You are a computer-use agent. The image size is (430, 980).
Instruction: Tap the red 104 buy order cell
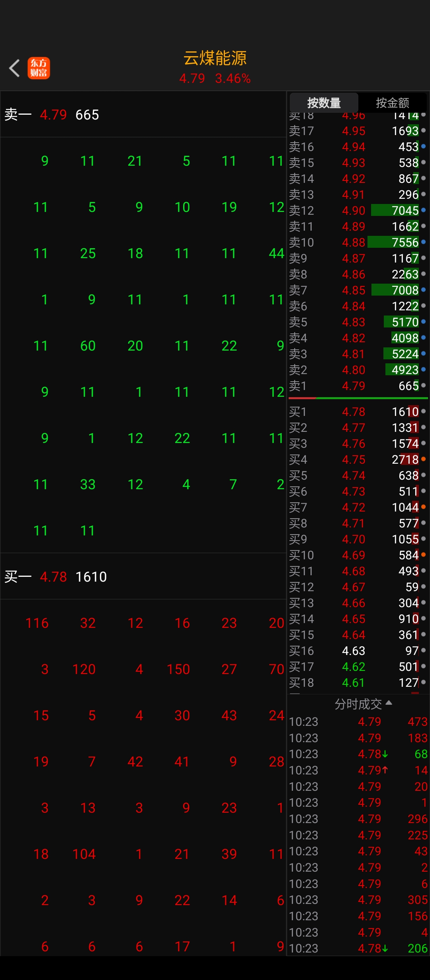pos(84,854)
